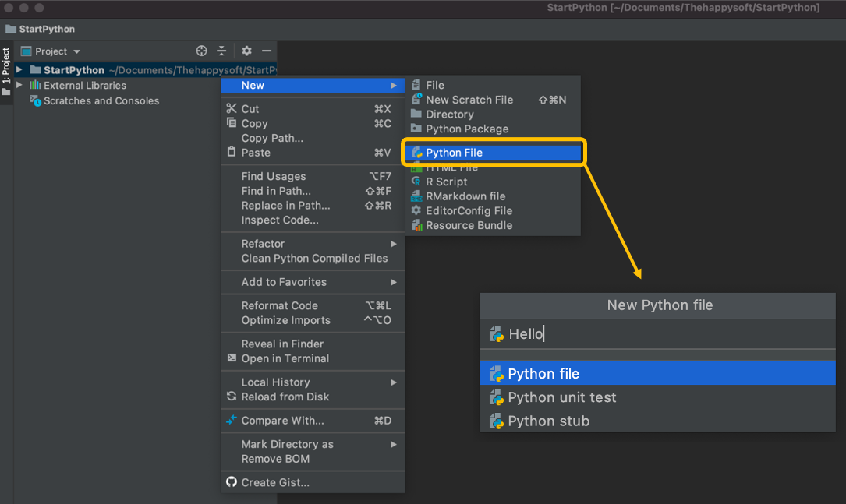
Task: Select Optimize Imports menu item
Action: 313,320
